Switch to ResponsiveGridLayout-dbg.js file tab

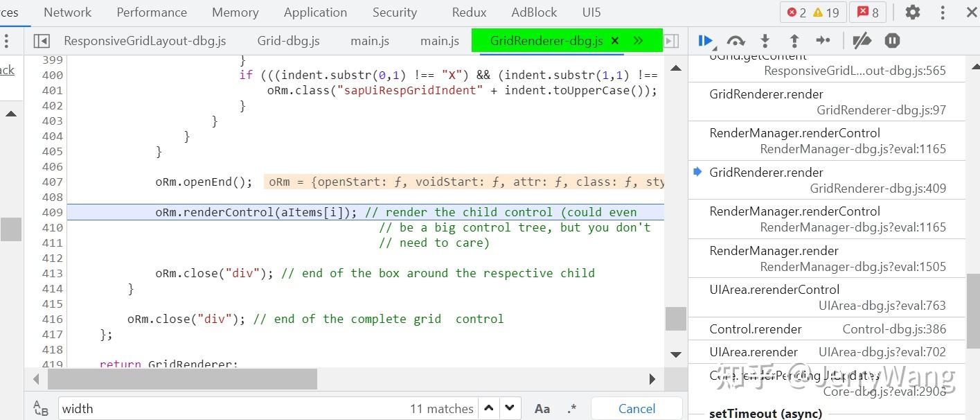(x=145, y=41)
